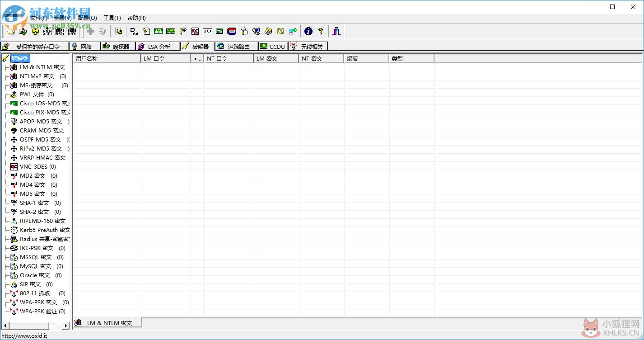The image size is (644, 340).
Task: Click the exit door toolbar icon
Action: point(336,31)
